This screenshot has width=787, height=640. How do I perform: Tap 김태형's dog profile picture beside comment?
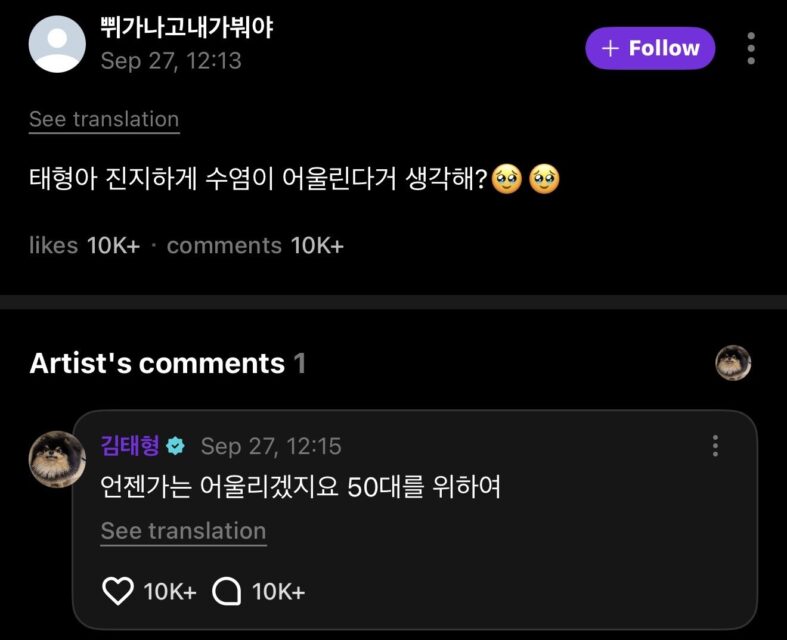pos(57,460)
